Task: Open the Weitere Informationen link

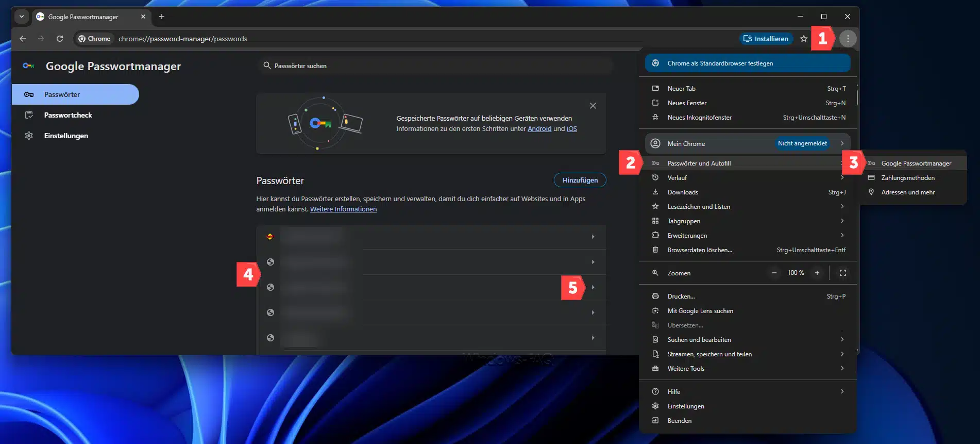Action: click(343, 209)
